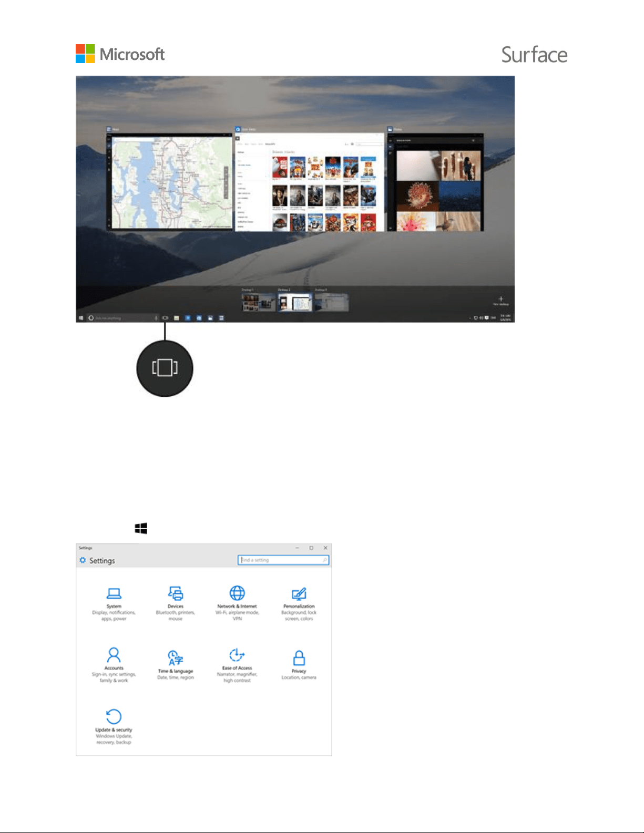The height and width of the screenshot is (833, 644).
Task: Click the Find a setting search box
Action: [284, 560]
